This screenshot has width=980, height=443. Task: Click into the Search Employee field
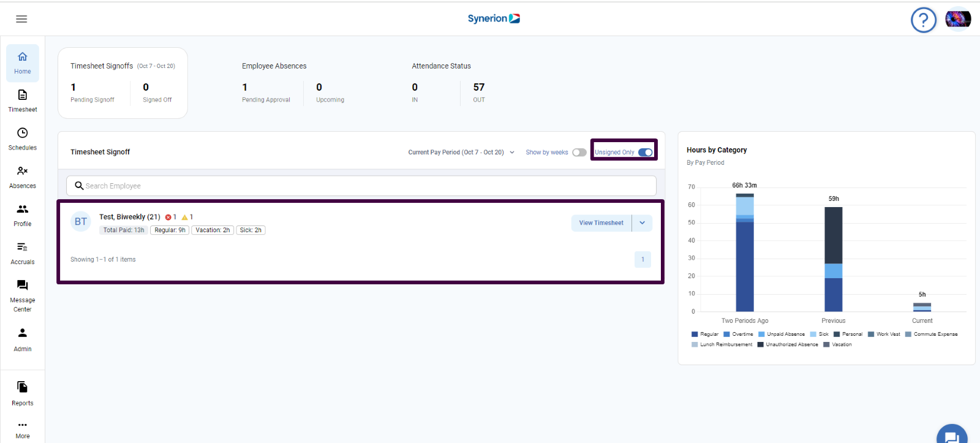pos(361,186)
